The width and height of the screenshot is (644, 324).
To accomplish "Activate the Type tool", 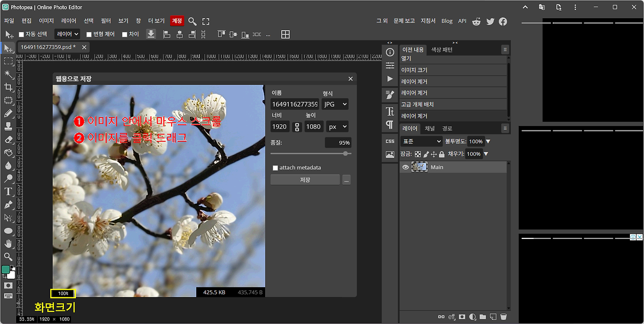I will [x=9, y=192].
